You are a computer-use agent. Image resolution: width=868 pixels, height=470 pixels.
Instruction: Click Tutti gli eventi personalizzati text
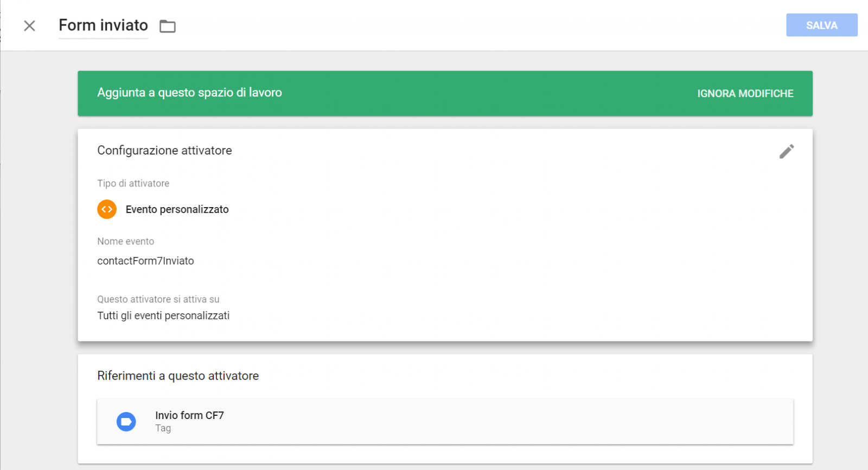tap(163, 316)
